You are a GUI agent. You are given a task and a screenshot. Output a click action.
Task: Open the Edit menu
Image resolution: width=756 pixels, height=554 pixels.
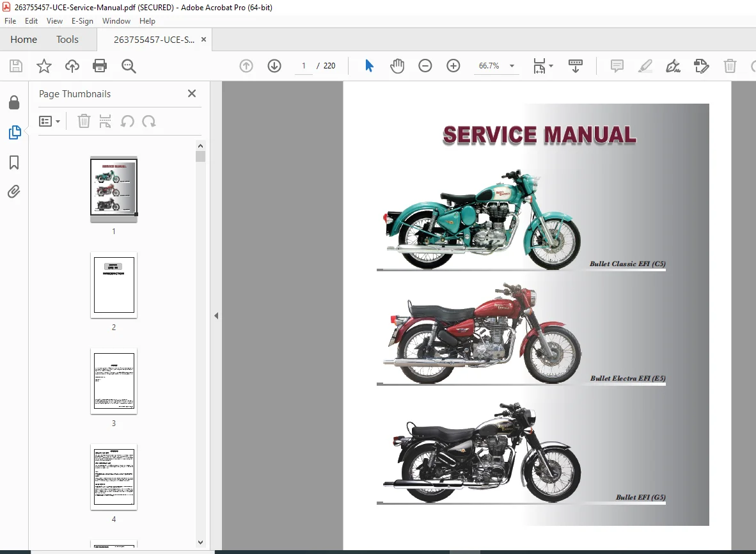pyautogui.click(x=31, y=21)
